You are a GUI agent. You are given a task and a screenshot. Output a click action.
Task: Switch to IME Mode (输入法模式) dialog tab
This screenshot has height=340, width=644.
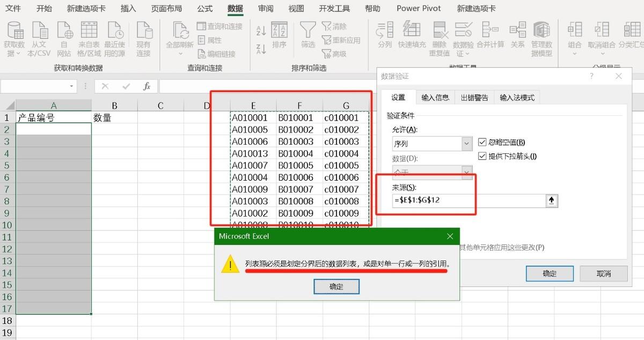pyautogui.click(x=517, y=98)
